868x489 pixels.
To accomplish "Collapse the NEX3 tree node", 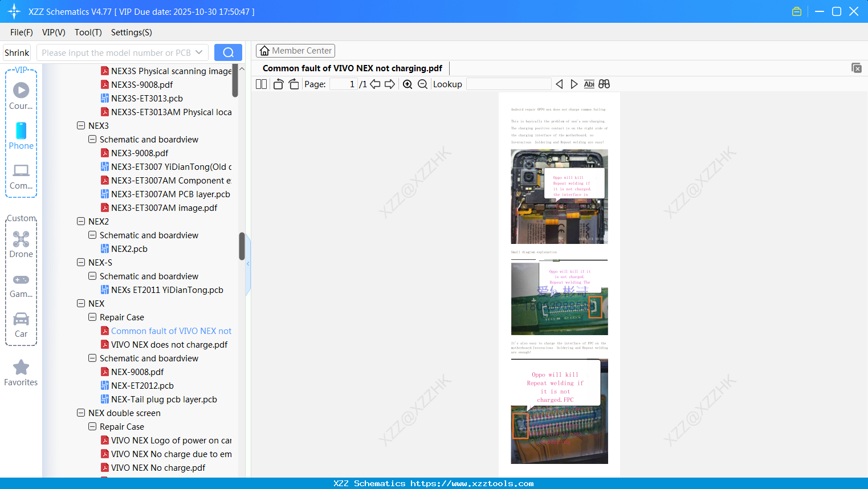I will [x=81, y=125].
